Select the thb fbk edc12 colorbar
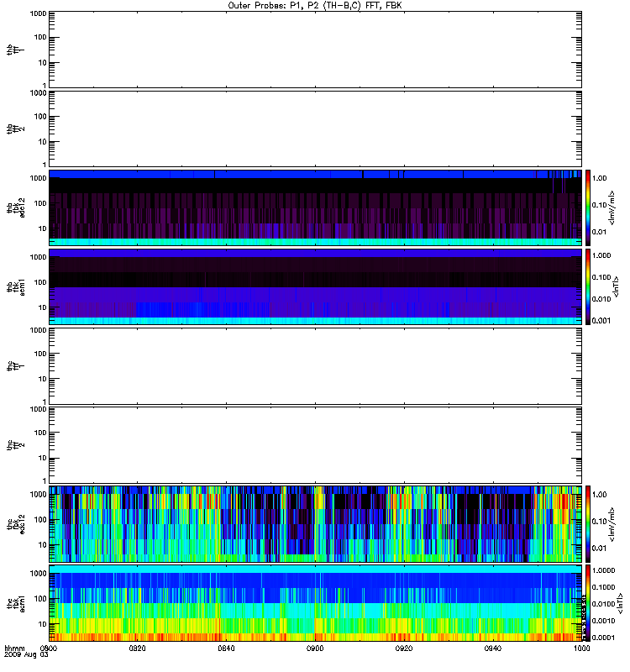The height and width of the screenshot is (672, 630). (588, 207)
